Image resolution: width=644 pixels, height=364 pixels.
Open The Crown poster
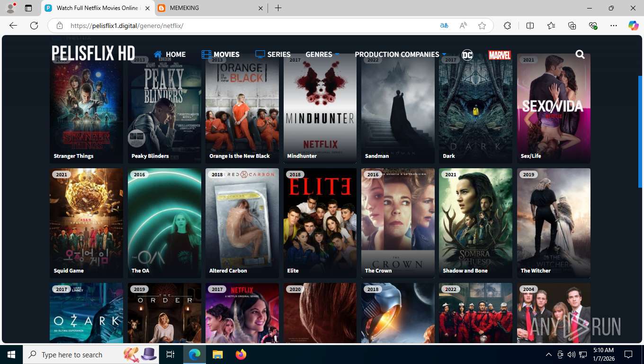(x=398, y=223)
